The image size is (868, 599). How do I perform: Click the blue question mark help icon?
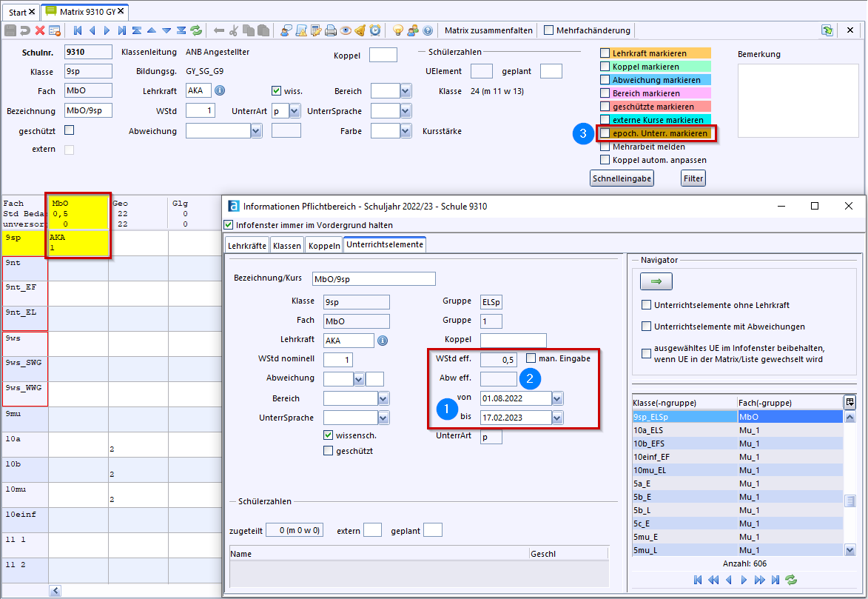click(x=428, y=30)
